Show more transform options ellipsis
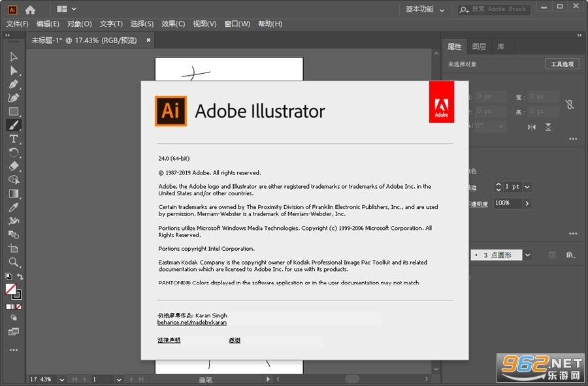The height and width of the screenshot is (386, 588). click(x=573, y=139)
